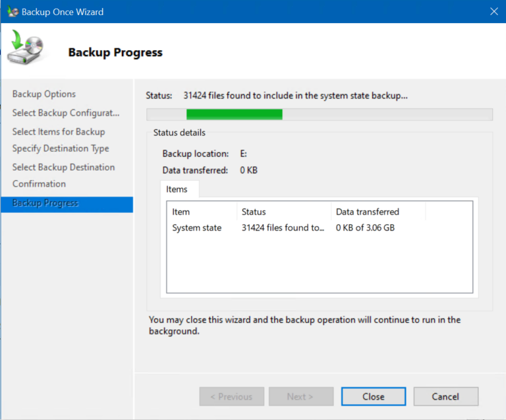506x420 pixels.
Task: Select the Items tab
Action: click(180, 189)
